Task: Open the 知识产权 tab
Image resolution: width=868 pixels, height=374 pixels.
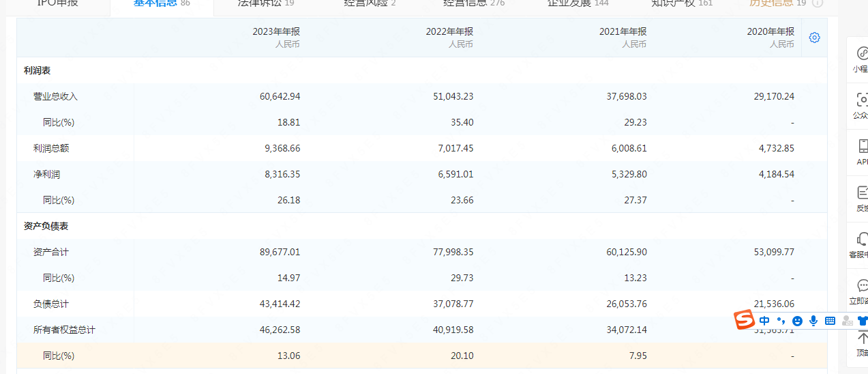Action: [x=682, y=3]
